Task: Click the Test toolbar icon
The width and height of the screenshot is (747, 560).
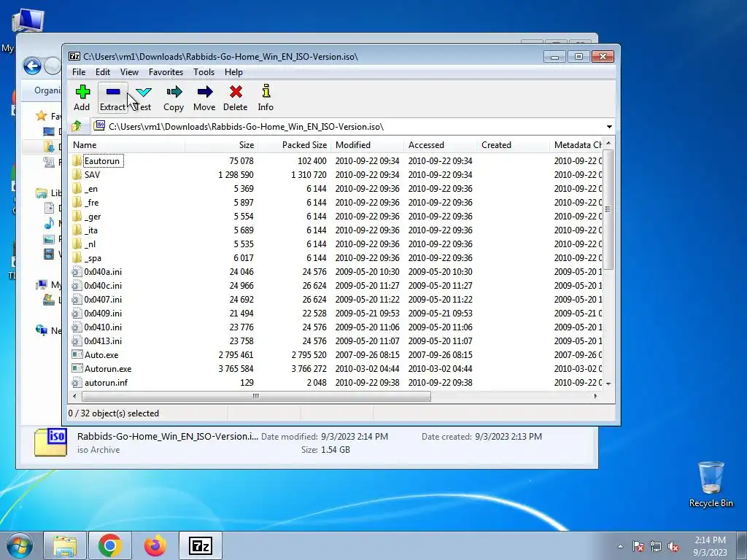Action: click(143, 98)
